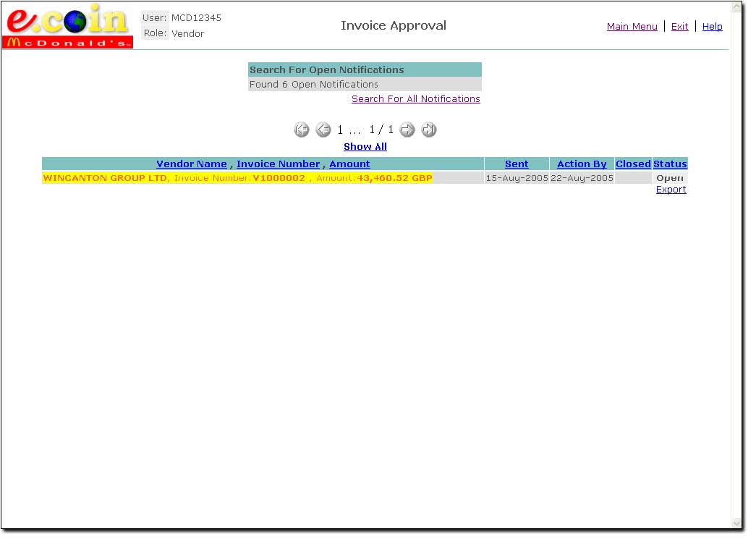The image size is (756, 542).
Task: Open the Wincanton Group LTD invoice notification
Action: [x=237, y=178]
